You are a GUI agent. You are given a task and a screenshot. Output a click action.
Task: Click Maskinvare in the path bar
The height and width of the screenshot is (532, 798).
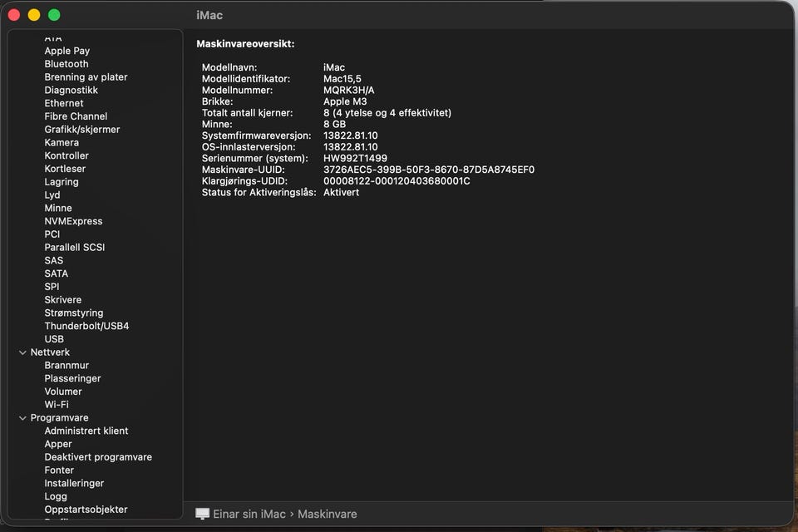click(x=327, y=515)
